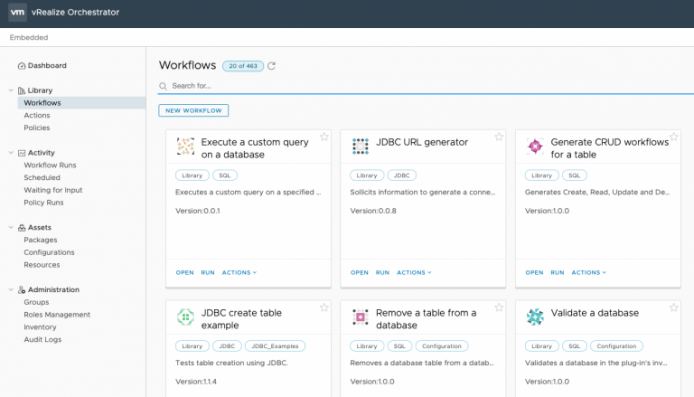This screenshot has width=694, height=397.
Task: Run Generate CRUD workflows for a table
Action: pyautogui.click(x=557, y=273)
